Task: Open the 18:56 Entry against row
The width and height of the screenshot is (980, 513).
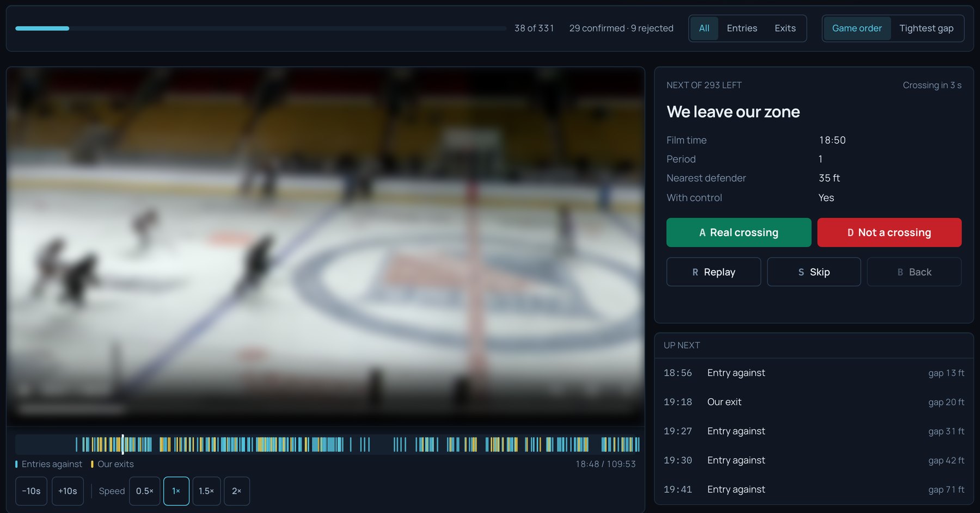Action: point(814,373)
